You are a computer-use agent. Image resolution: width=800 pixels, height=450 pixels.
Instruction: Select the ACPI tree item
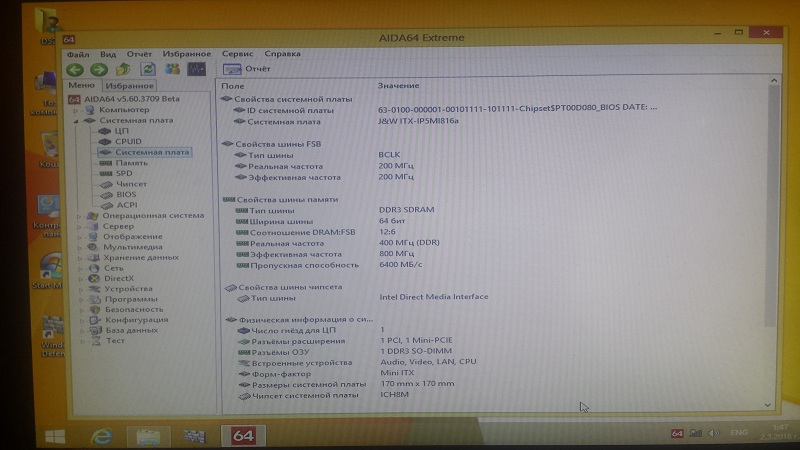[127, 205]
